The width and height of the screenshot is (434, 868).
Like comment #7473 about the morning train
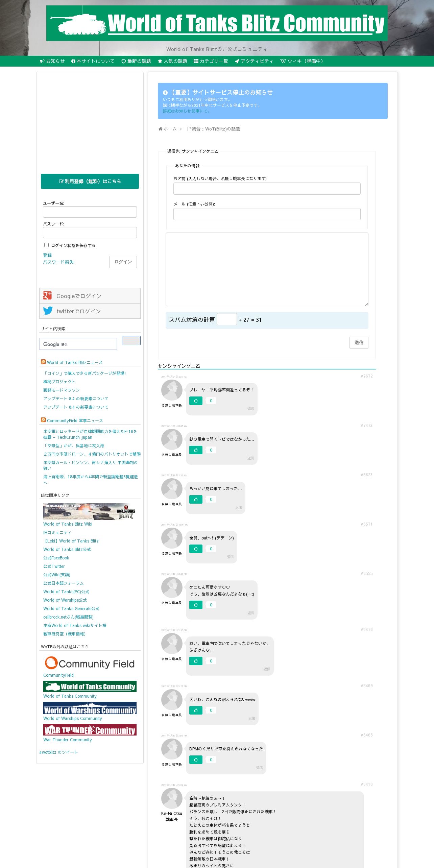[x=196, y=450]
